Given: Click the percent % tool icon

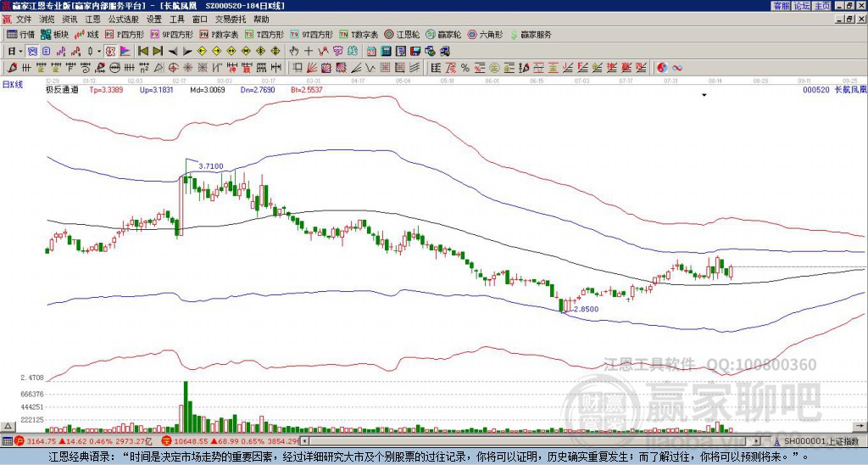Looking at the screenshot, I should tap(465, 68).
